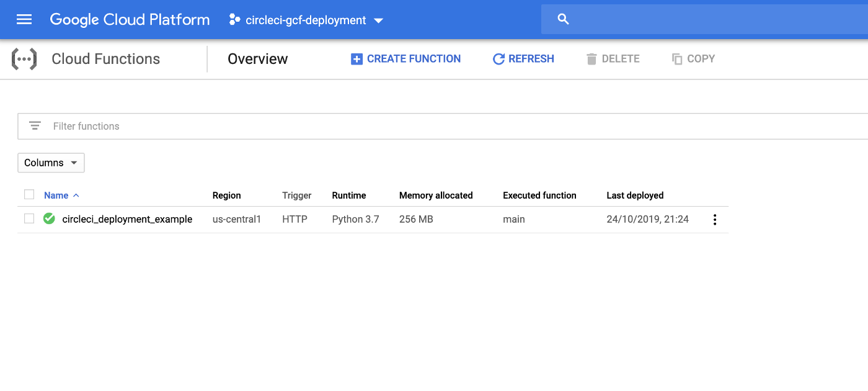The image size is (868, 391).
Task: Click the Refresh button
Action: click(x=523, y=59)
